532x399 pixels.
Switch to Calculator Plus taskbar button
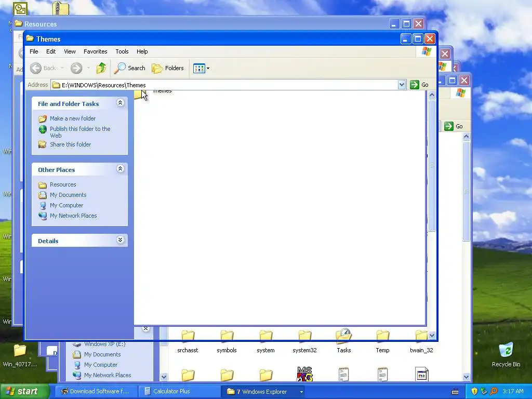point(179,392)
